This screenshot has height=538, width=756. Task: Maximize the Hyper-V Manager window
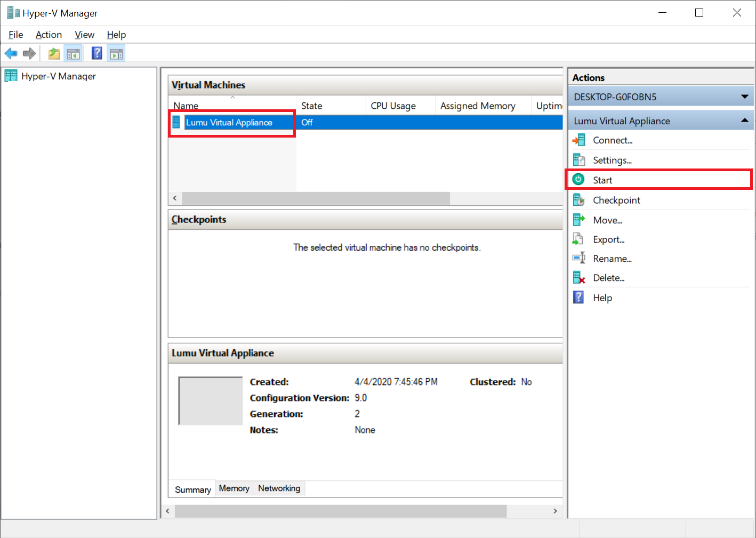699,13
